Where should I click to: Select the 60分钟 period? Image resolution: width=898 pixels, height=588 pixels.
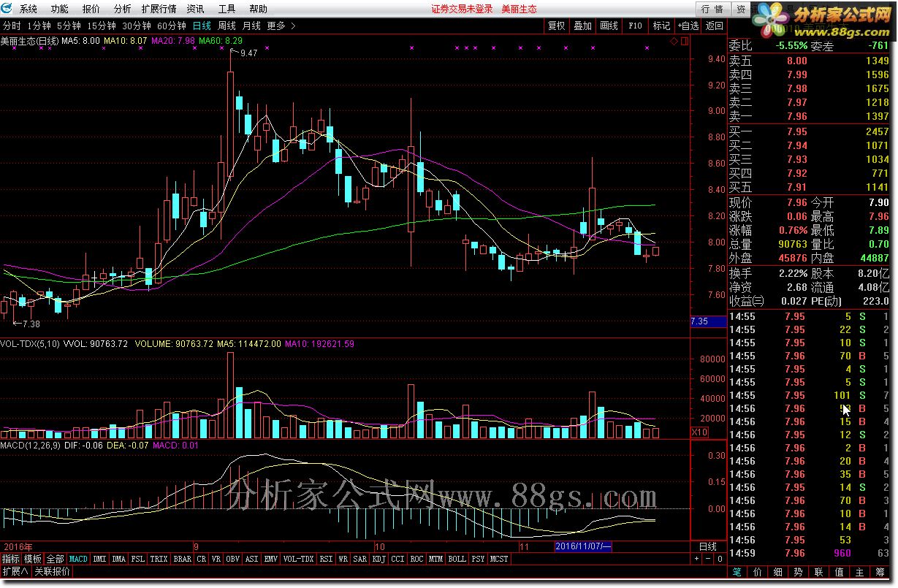[x=172, y=26]
